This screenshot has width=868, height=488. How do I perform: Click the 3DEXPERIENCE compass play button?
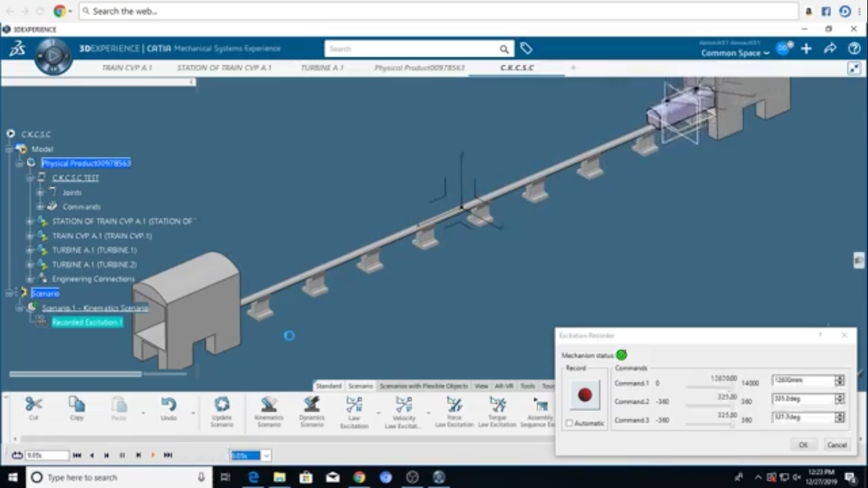[53, 57]
